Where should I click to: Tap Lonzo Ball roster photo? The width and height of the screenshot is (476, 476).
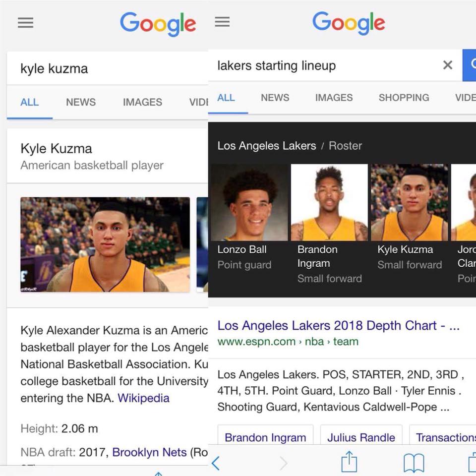(249, 202)
